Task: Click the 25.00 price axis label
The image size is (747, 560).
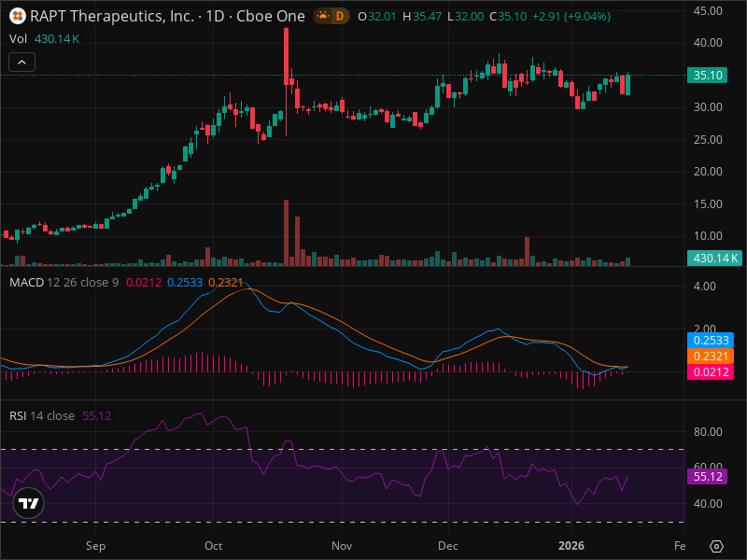Action: tap(708, 139)
